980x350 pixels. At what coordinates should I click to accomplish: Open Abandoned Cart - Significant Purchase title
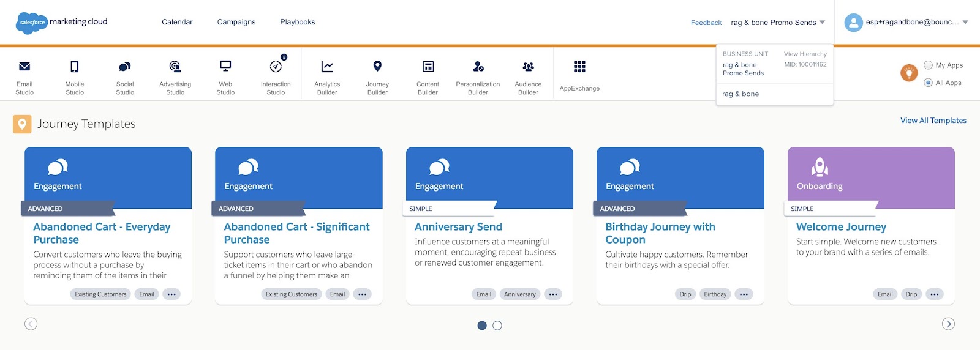click(296, 233)
